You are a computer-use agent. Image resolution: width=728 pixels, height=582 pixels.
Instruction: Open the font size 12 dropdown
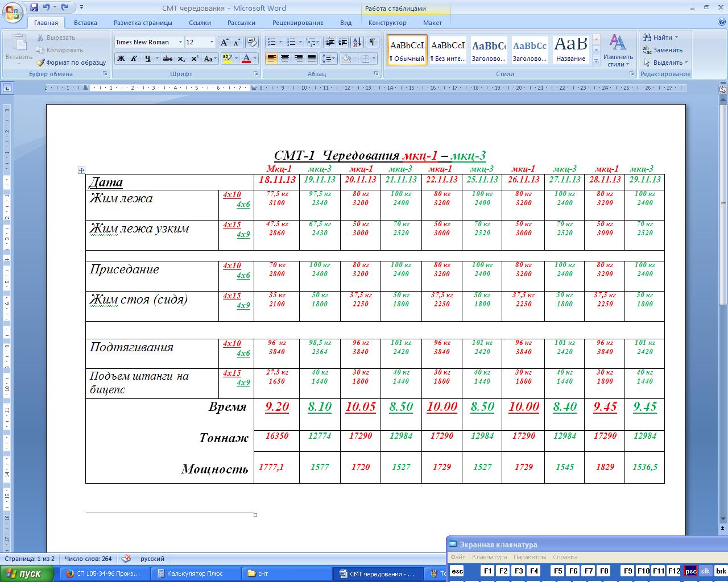click(212, 42)
